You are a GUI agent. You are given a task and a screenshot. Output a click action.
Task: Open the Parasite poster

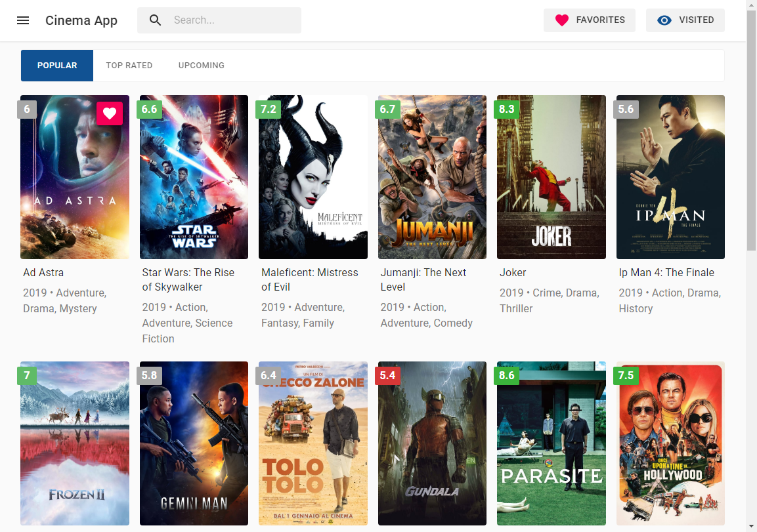552,443
